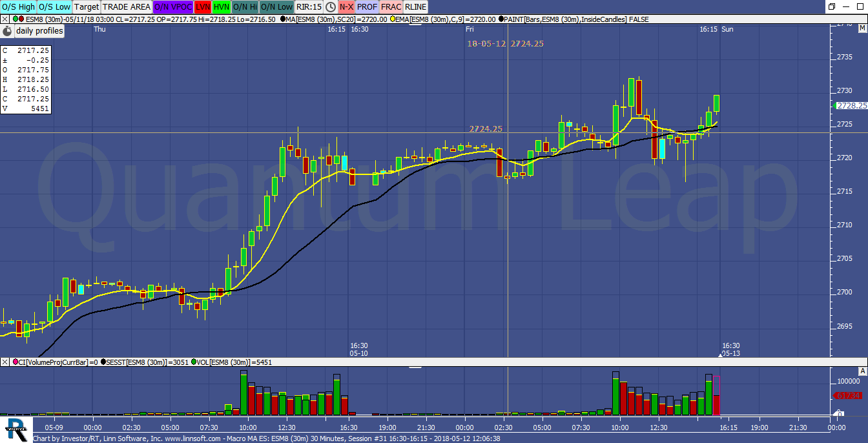The image size is (868, 443).
Task: Click the black PAINT indicator dot
Action: [x=500, y=19]
